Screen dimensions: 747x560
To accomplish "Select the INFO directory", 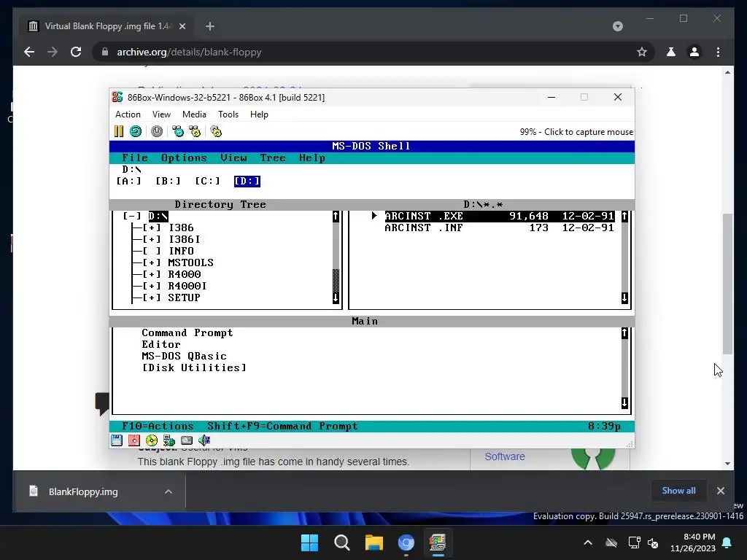I will [181, 251].
